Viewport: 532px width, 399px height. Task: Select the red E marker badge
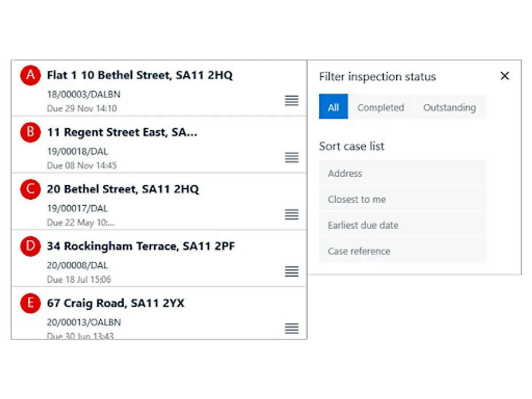point(30,303)
